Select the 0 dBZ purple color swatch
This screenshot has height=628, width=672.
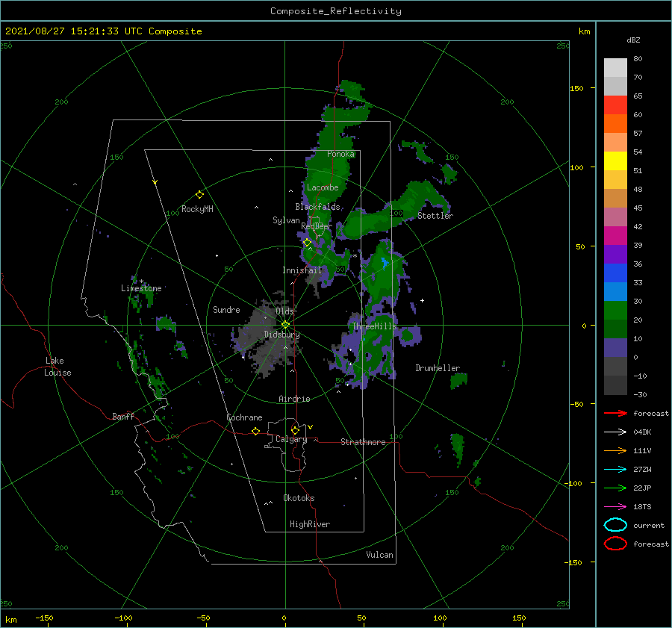pyautogui.click(x=615, y=347)
